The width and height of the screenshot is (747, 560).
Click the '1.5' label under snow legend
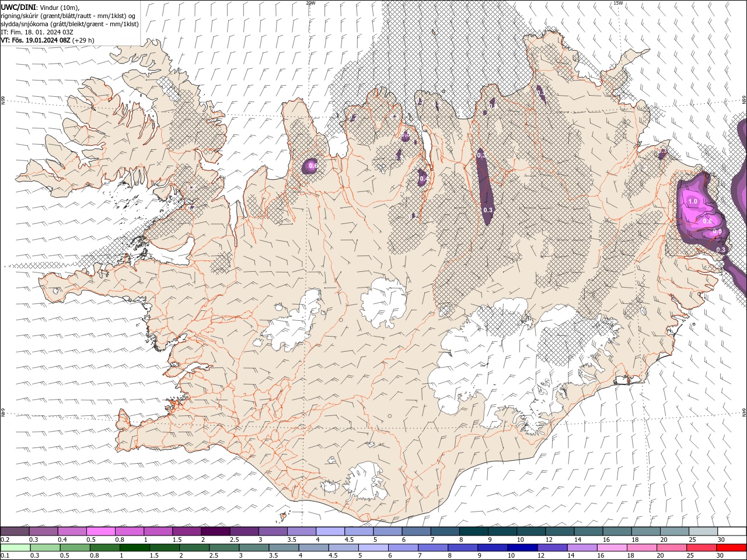pyautogui.click(x=177, y=540)
